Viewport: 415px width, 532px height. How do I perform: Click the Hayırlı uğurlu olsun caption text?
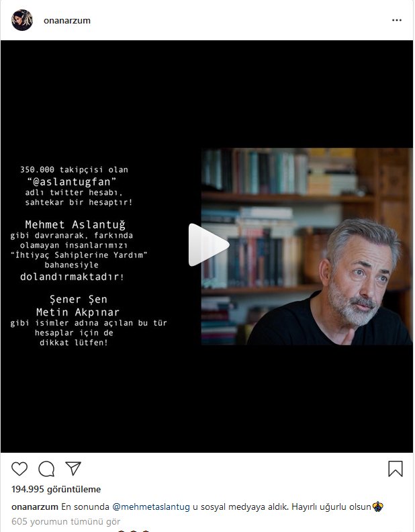(x=331, y=506)
